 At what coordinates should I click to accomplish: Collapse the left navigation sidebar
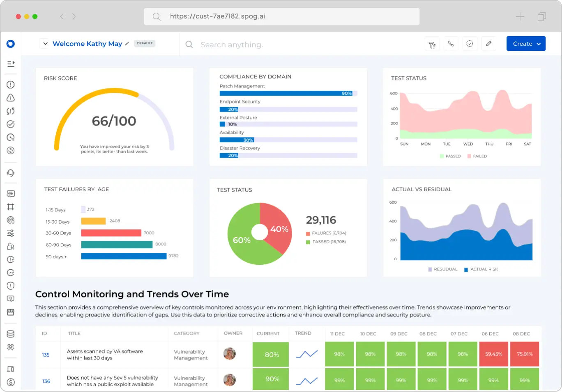click(10, 64)
